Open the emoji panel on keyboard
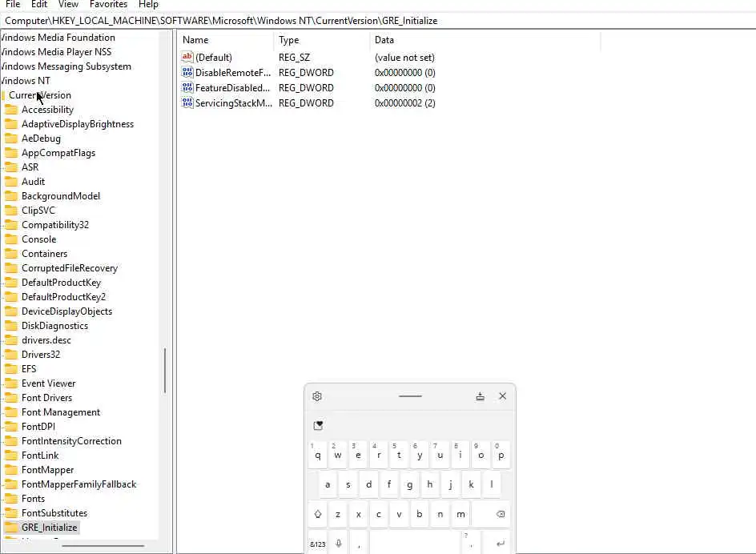The image size is (756, 554). (318, 425)
